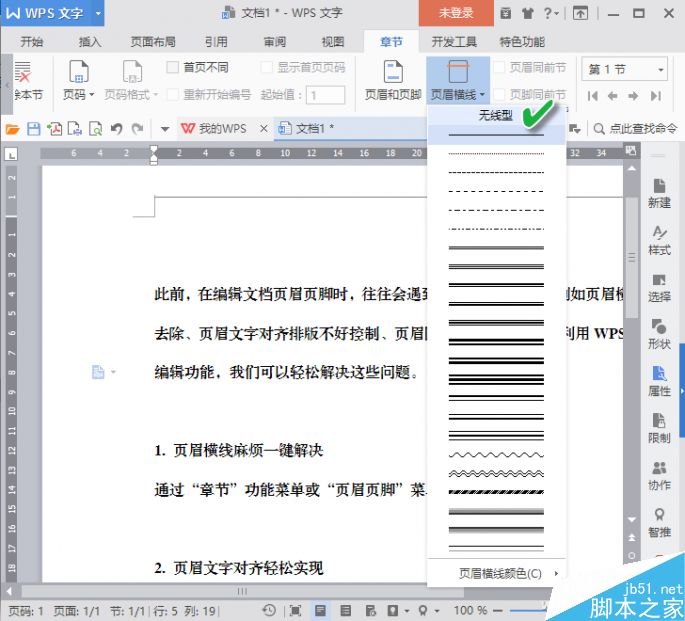Viewport: 685px width, 621px height.
Task: Switch to the 页面布局 ribbon tab
Action: tap(153, 42)
